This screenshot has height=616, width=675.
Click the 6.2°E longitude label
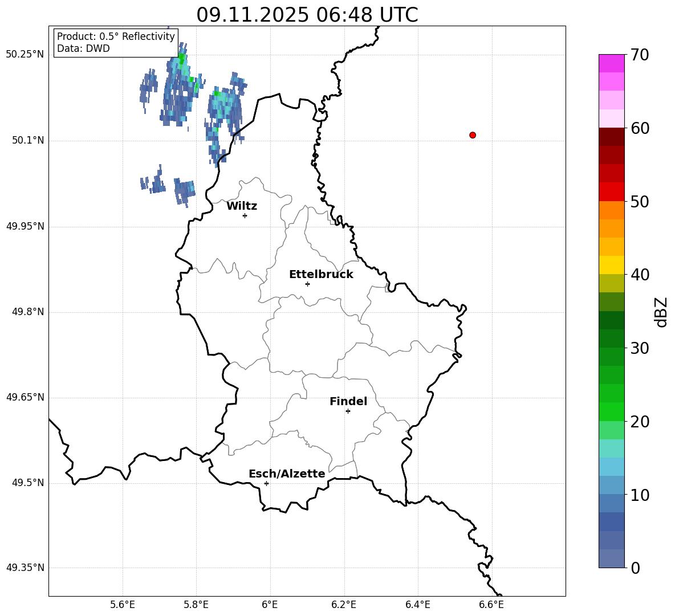pos(344,605)
